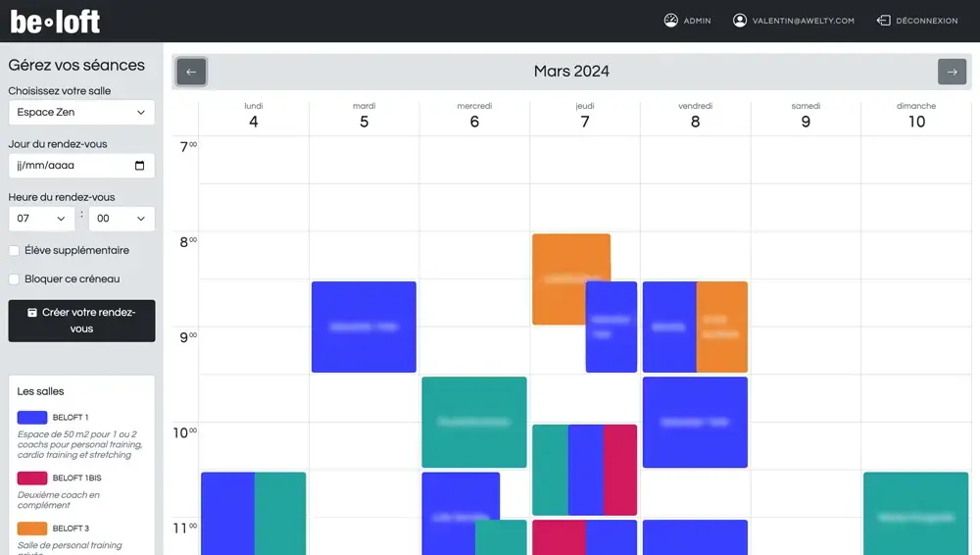The height and width of the screenshot is (555, 980).
Task: Click the previous week arrow button
Action: pyautogui.click(x=191, y=72)
